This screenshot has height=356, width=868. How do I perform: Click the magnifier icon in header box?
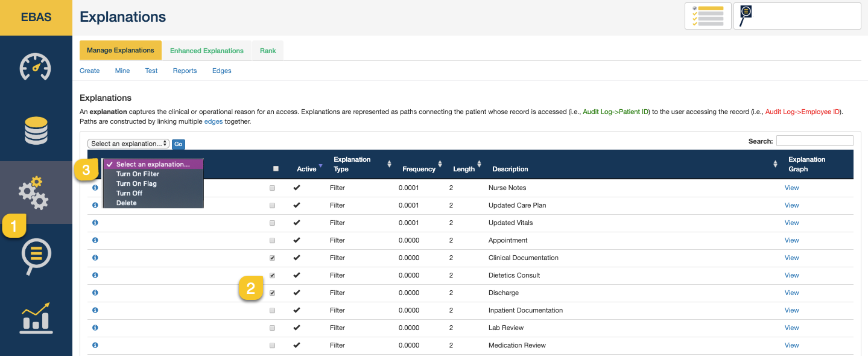tap(746, 16)
